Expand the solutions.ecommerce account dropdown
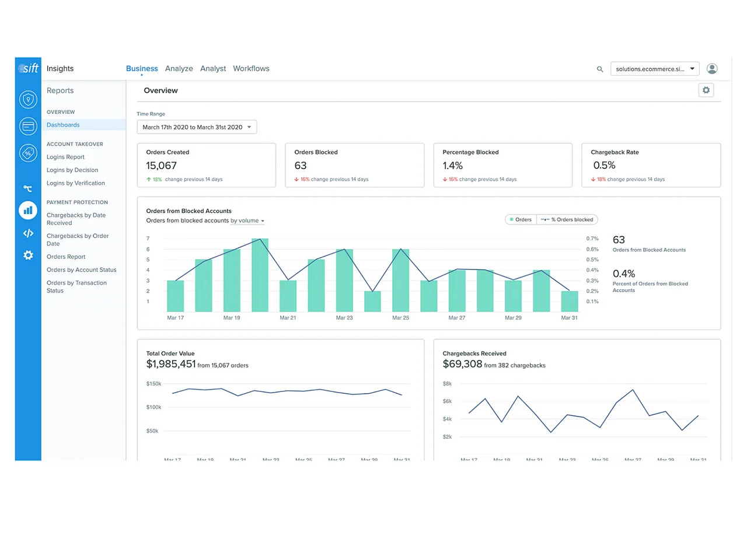The width and height of the screenshot is (747, 560). click(655, 69)
